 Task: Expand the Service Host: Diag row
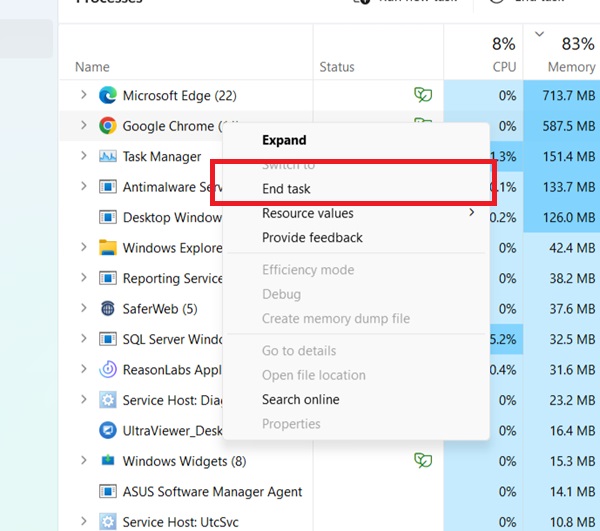pos(84,399)
